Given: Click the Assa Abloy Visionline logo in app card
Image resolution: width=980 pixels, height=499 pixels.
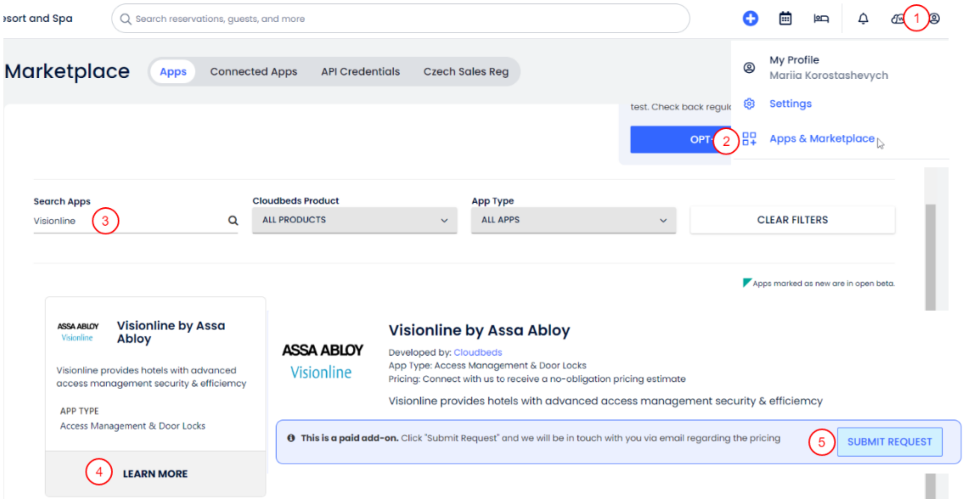Looking at the screenshot, I should (x=77, y=332).
